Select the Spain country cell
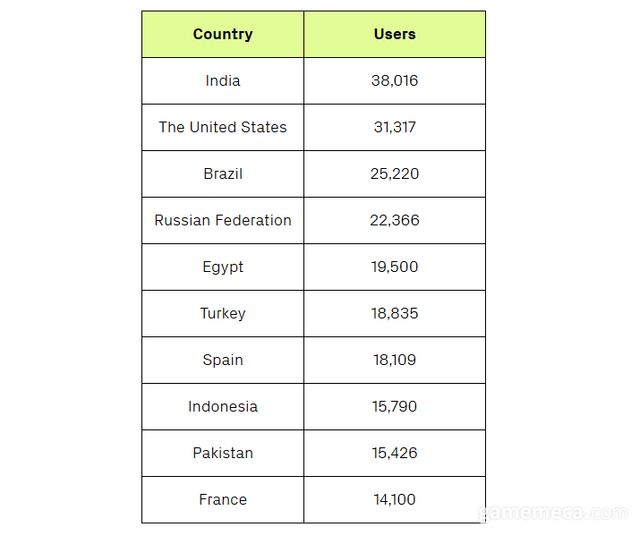The image size is (640, 534). [222, 360]
